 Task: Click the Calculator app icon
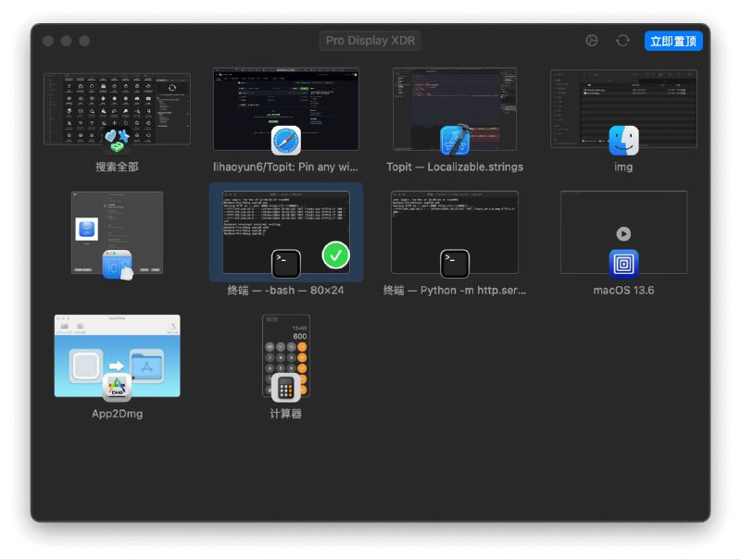(285, 387)
